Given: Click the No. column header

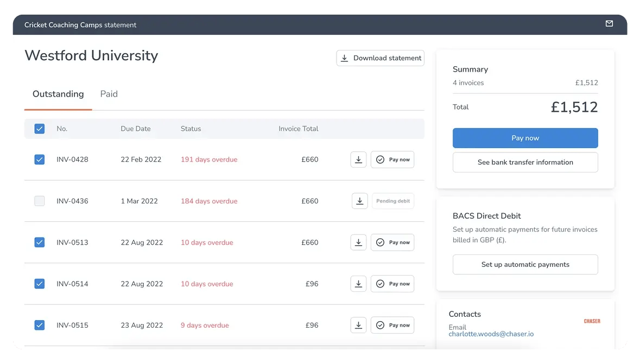Looking at the screenshot, I should point(62,129).
